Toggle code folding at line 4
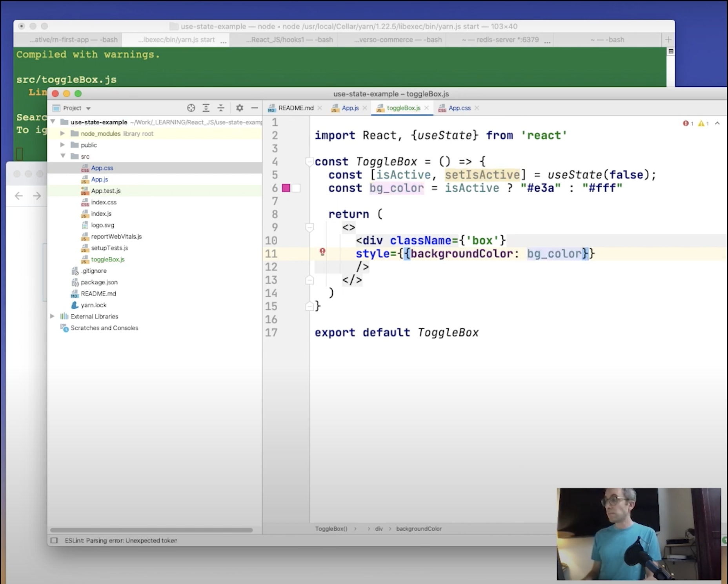 coord(309,162)
